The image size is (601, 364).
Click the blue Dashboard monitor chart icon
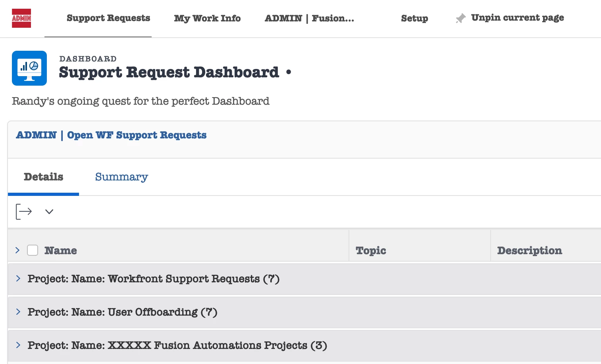[29, 68]
